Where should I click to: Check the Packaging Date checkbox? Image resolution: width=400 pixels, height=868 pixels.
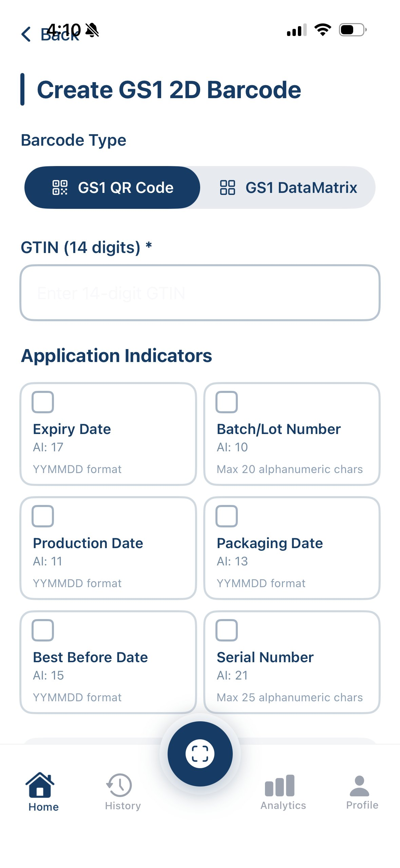pyautogui.click(x=227, y=516)
